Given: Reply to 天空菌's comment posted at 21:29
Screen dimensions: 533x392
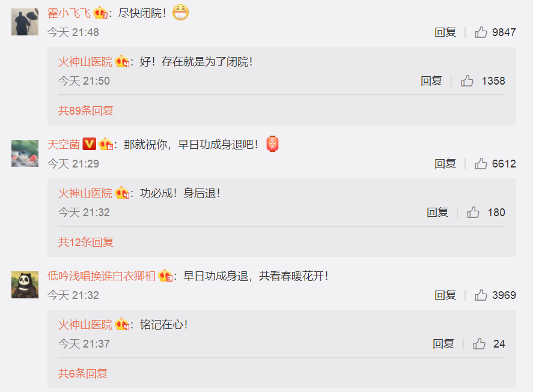Looking at the screenshot, I should click(x=445, y=164).
